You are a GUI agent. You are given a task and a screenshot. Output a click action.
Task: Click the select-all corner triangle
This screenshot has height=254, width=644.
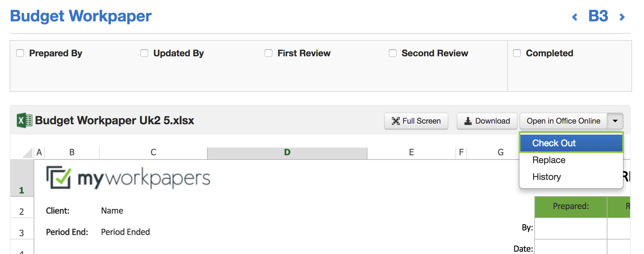coord(28,152)
